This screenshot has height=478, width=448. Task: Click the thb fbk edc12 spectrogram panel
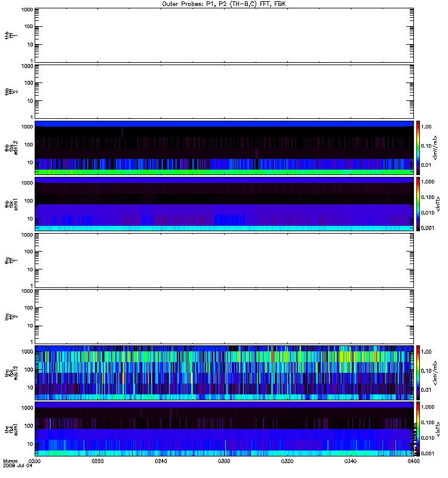pyautogui.click(x=224, y=148)
